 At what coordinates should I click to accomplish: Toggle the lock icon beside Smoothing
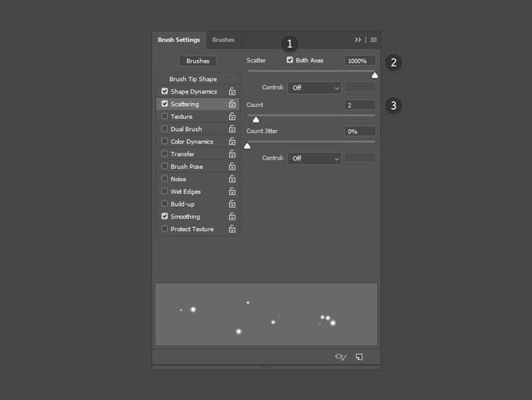(232, 216)
